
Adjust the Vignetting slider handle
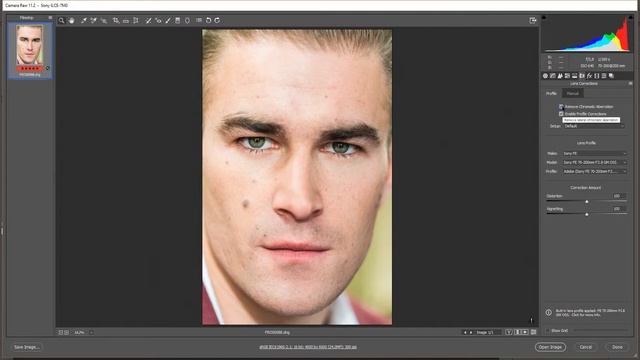click(587, 214)
